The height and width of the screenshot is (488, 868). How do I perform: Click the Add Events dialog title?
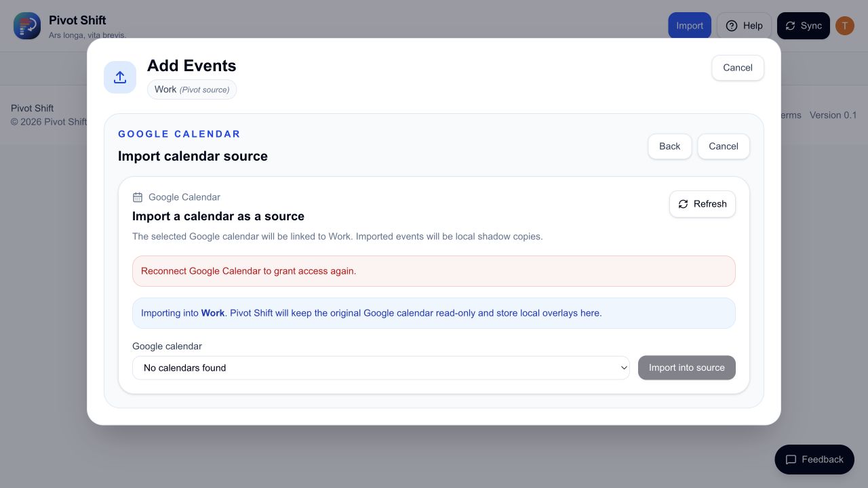click(192, 66)
